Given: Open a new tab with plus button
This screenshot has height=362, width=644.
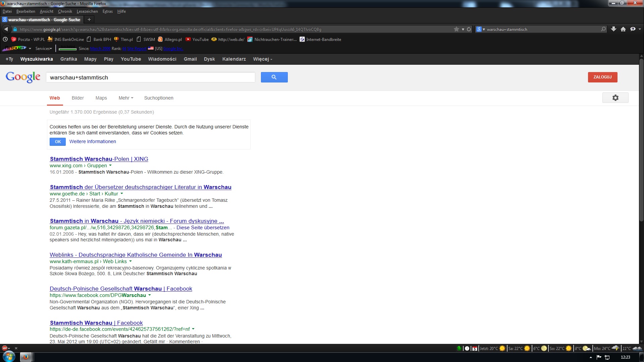Looking at the screenshot, I should [89, 19].
